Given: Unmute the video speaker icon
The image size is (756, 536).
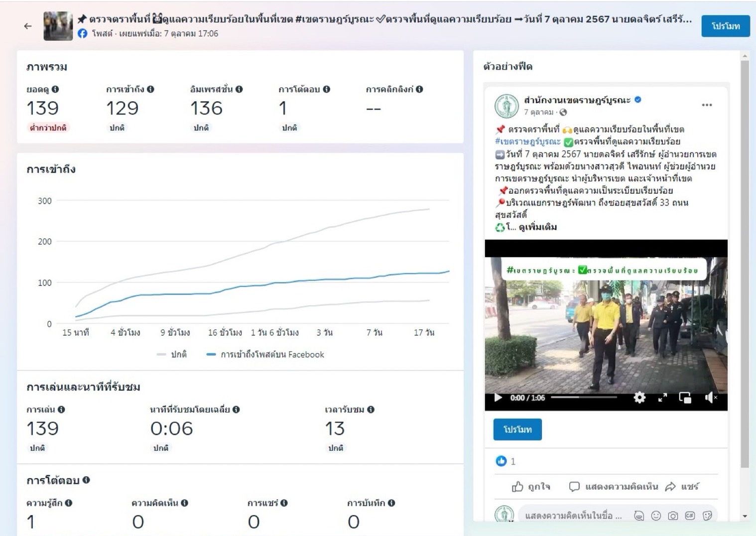Looking at the screenshot, I should 710,398.
